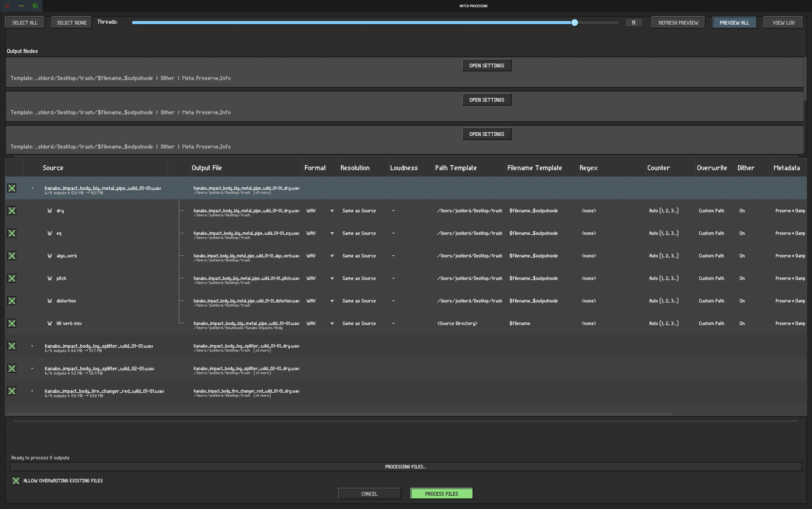The image size is (812, 509).
Task: Open the WAV format dropdown on the dry row
Action: point(332,210)
